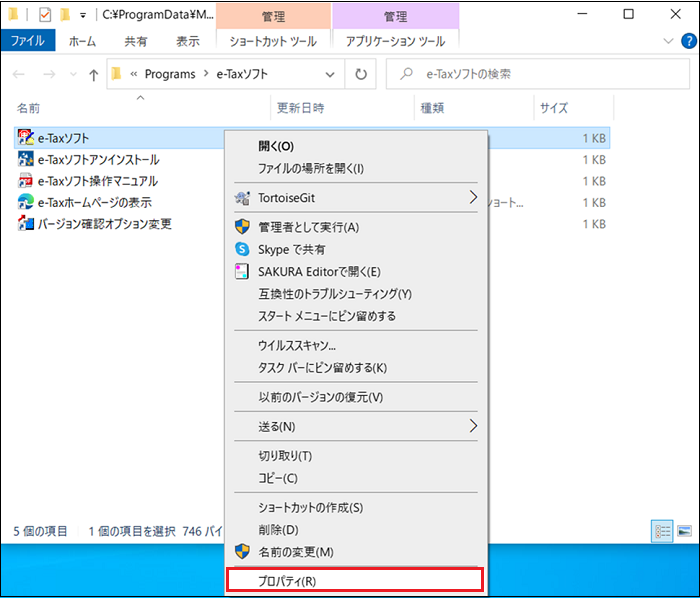Screen dimensions: 700x598
Task: Click the arrow between Programs and e-Taxソフト
Action: tap(206, 73)
